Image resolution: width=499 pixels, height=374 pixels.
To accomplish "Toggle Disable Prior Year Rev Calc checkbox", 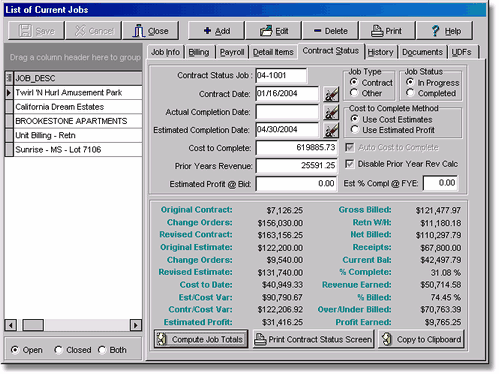I will click(x=349, y=164).
